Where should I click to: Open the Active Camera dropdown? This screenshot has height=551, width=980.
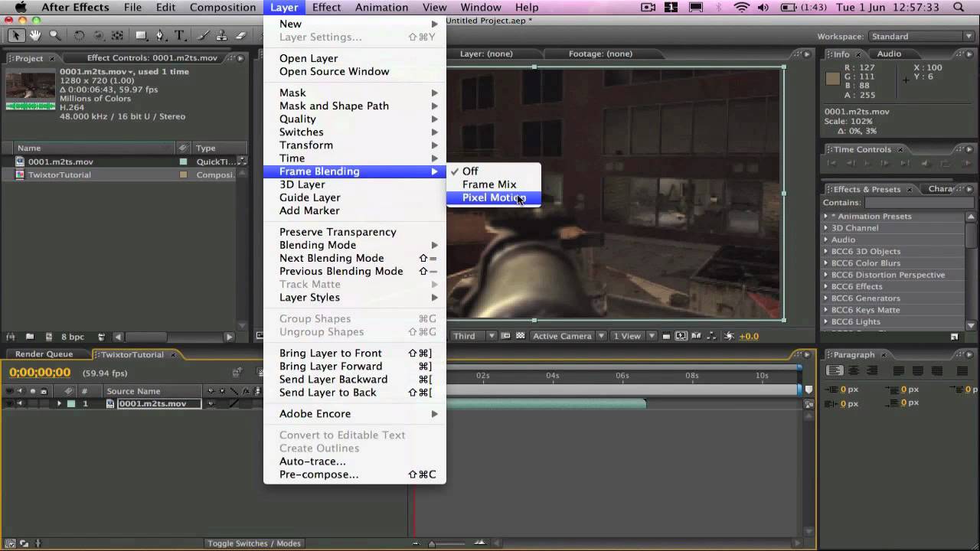(x=568, y=336)
